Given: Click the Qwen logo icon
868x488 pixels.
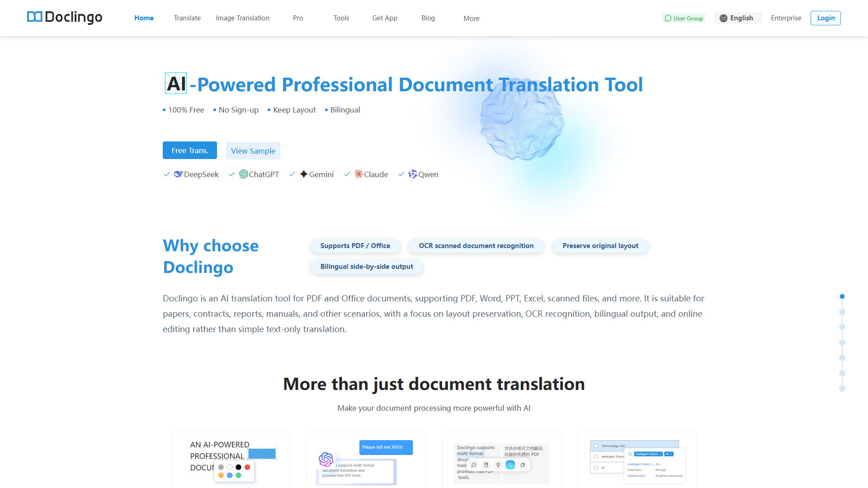Looking at the screenshot, I should click(413, 174).
